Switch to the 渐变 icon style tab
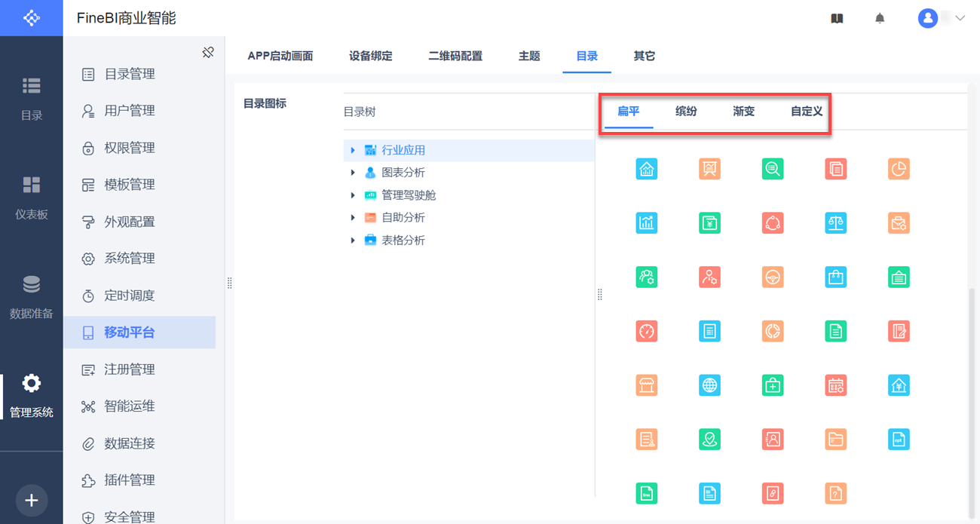 [743, 112]
